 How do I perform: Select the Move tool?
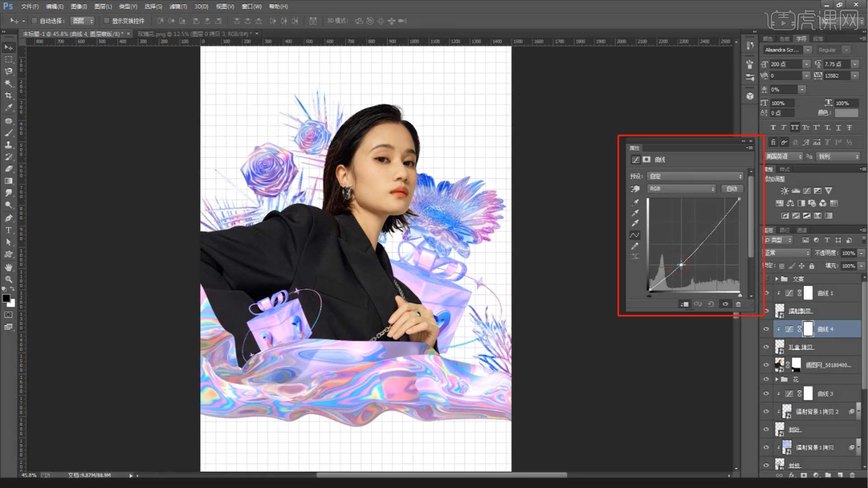pyautogui.click(x=9, y=47)
